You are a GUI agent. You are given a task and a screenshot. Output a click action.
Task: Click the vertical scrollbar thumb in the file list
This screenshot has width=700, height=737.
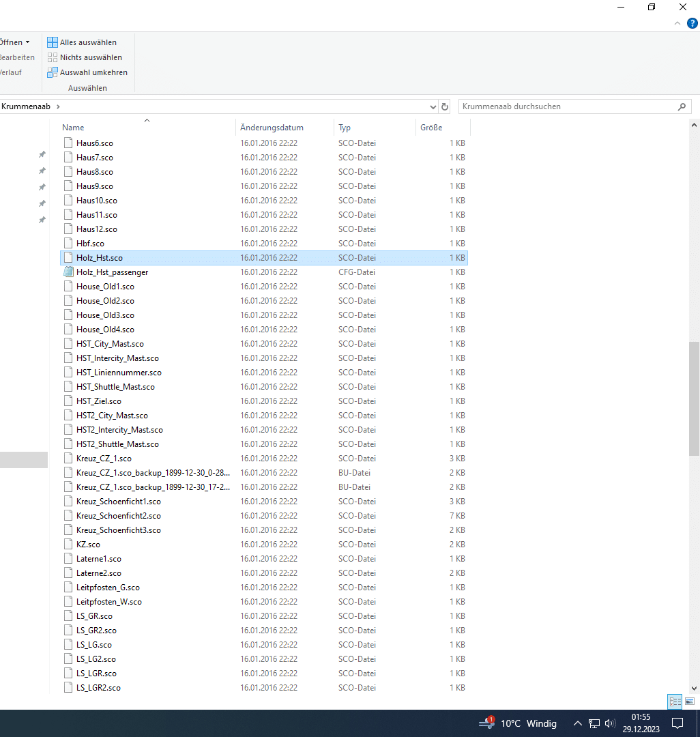pos(695,399)
